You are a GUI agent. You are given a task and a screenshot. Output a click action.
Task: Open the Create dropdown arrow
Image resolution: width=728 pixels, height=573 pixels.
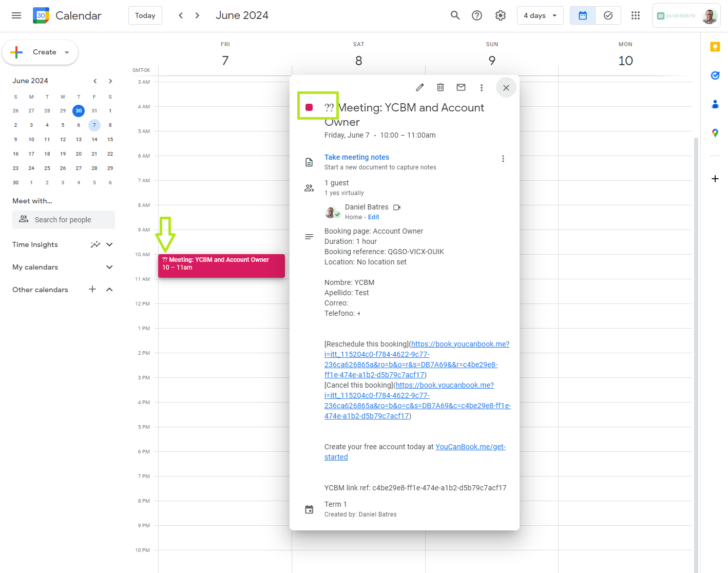pyautogui.click(x=67, y=52)
